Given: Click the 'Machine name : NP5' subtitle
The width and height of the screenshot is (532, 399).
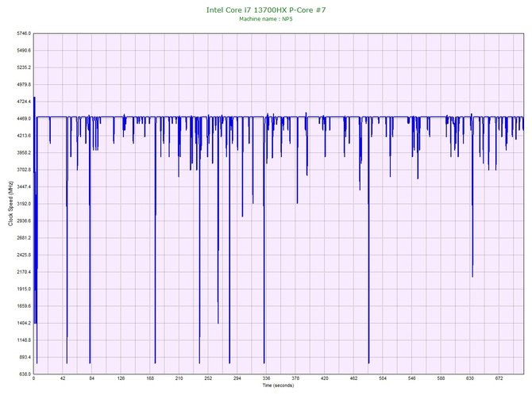Looking at the screenshot, I should 266,19.
